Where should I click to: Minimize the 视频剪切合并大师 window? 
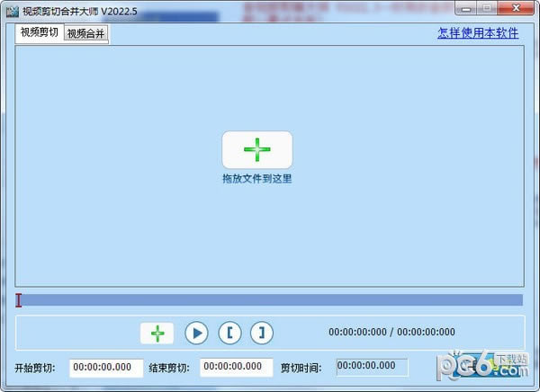465,7
